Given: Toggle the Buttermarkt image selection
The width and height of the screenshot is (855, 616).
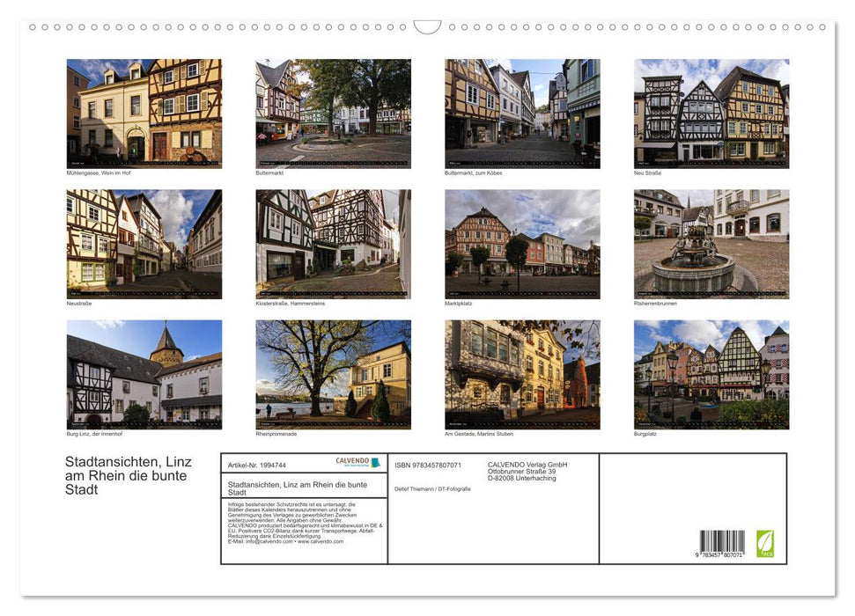Looking at the screenshot, I should click(x=333, y=114).
